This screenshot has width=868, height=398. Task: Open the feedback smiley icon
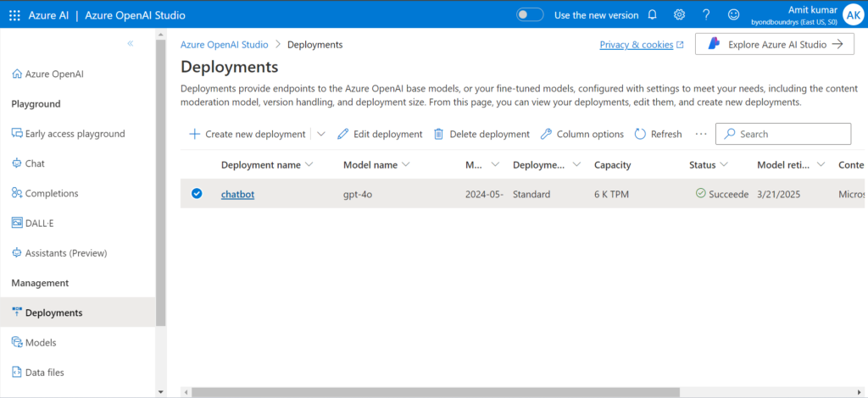pyautogui.click(x=733, y=15)
